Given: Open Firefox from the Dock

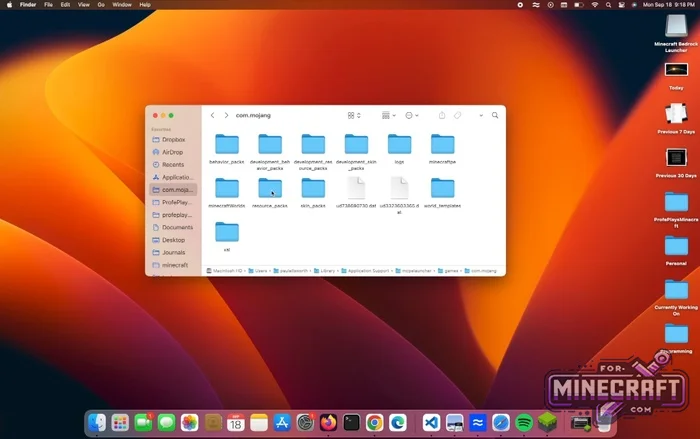Looking at the screenshot, I should point(328,423).
